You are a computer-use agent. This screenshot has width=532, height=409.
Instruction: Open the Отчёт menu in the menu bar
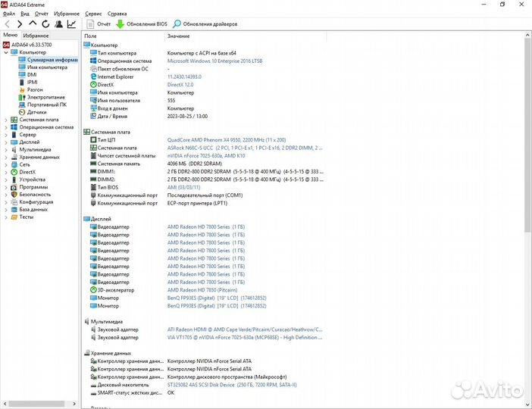click(42, 14)
